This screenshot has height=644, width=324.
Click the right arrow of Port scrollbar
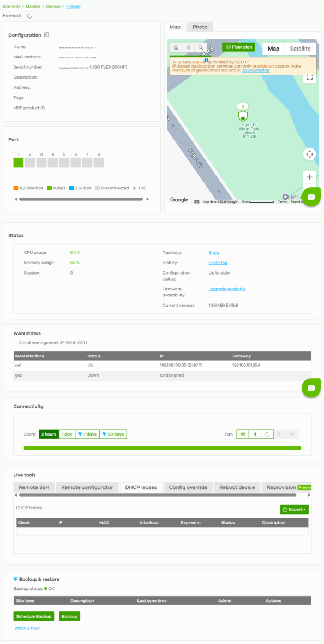pyautogui.click(x=148, y=199)
